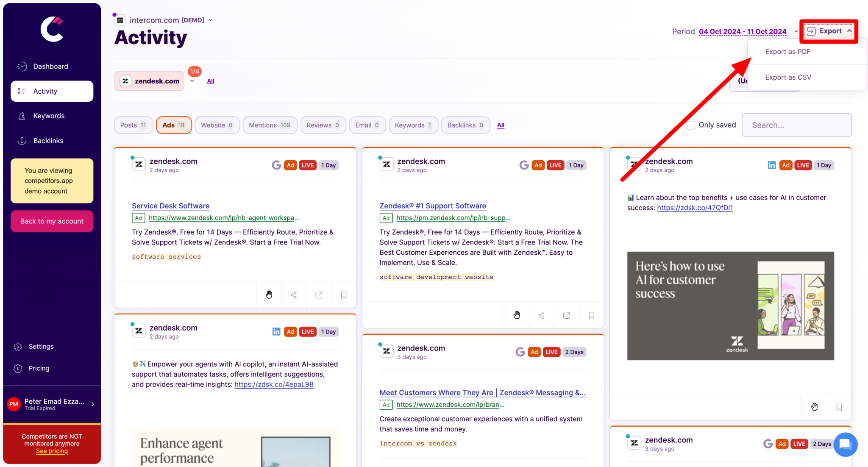Share the Service Desk Software ad
868x467 pixels.
coord(294,294)
